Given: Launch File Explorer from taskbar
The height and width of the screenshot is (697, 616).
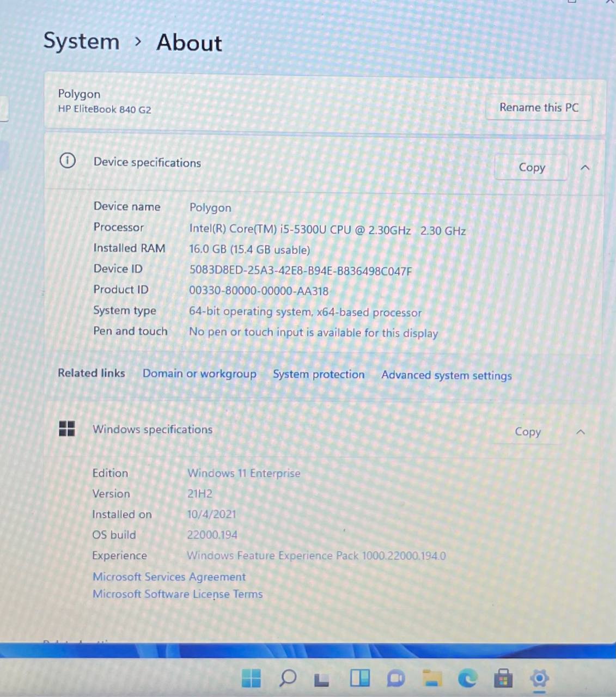Looking at the screenshot, I should click(432, 678).
